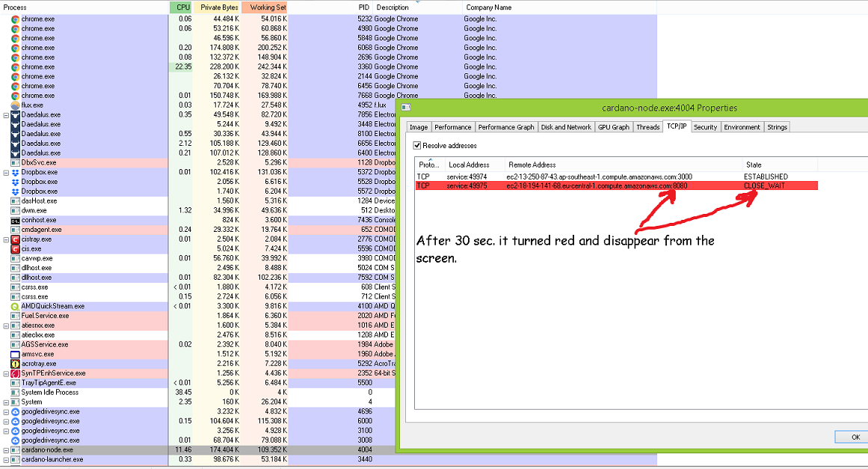Sort connections by Local Address header

click(x=475, y=165)
